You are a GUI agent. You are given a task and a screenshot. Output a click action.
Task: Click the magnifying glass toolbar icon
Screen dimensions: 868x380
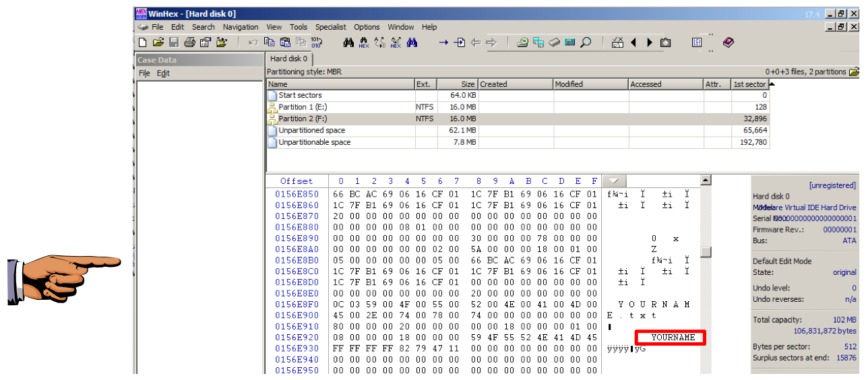click(x=586, y=42)
